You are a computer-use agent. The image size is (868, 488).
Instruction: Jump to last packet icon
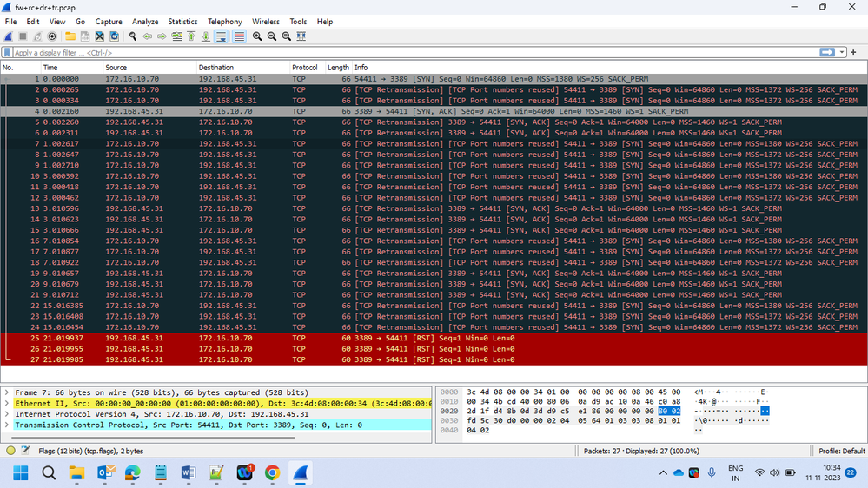pyautogui.click(x=205, y=36)
